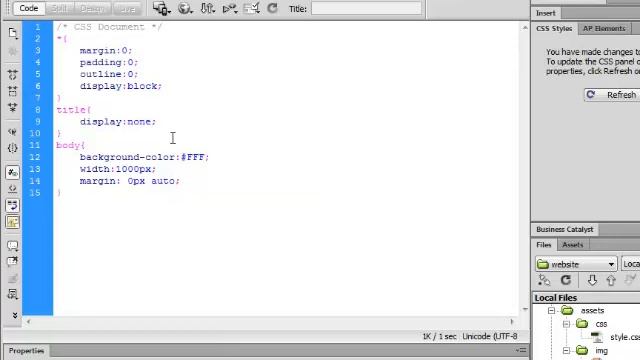This screenshot has height=360, width=640.
Task: Click into the Title input field
Action: tap(366, 9)
